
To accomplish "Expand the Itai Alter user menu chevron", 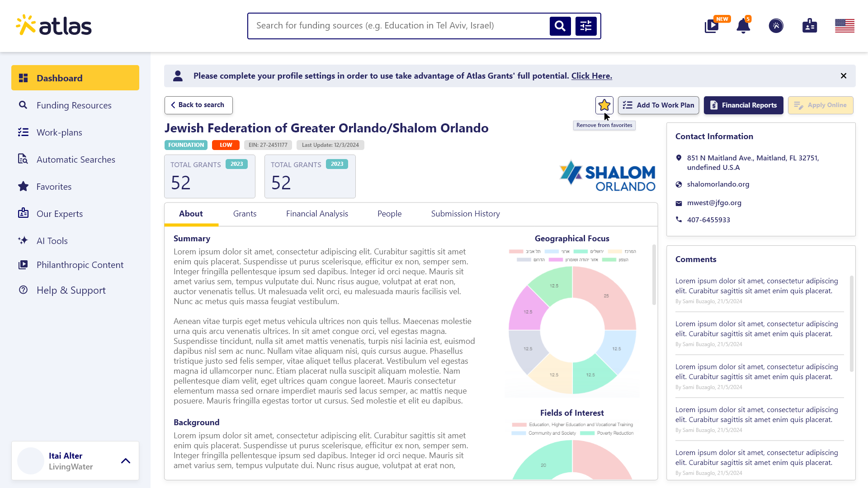I will point(126,461).
